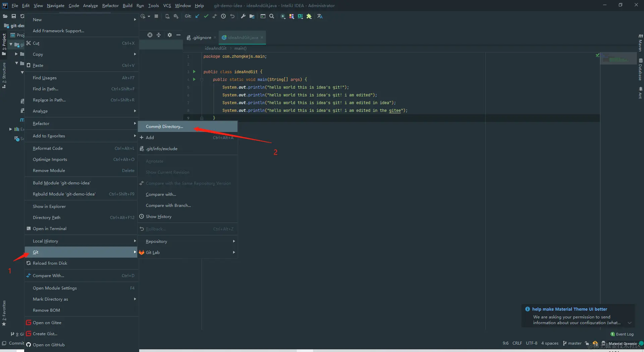Click the inspector hat status bar icon
The width and height of the screenshot is (644, 352).
pyautogui.click(x=603, y=343)
